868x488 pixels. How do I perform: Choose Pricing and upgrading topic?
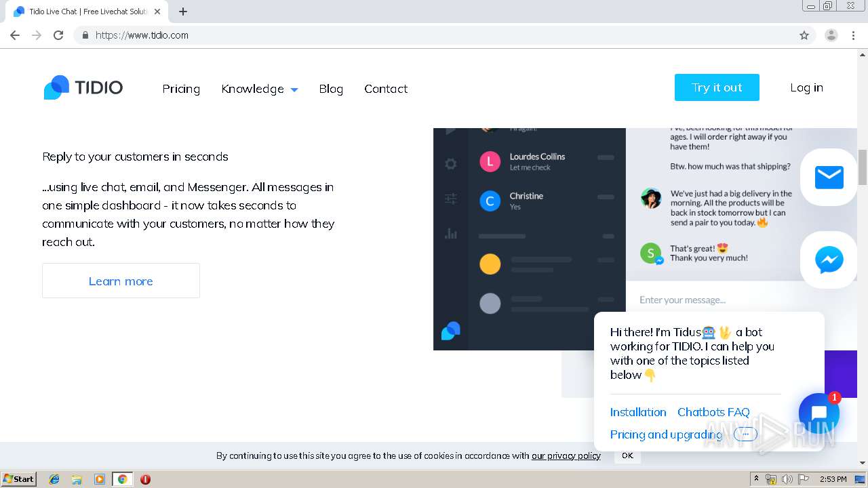pyautogui.click(x=666, y=434)
